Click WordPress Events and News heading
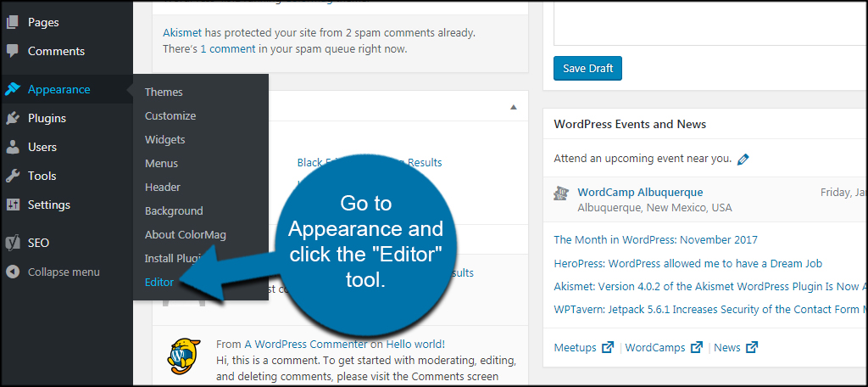Image resolution: width=868 pixels, height=387 pixels. point(630,124)
